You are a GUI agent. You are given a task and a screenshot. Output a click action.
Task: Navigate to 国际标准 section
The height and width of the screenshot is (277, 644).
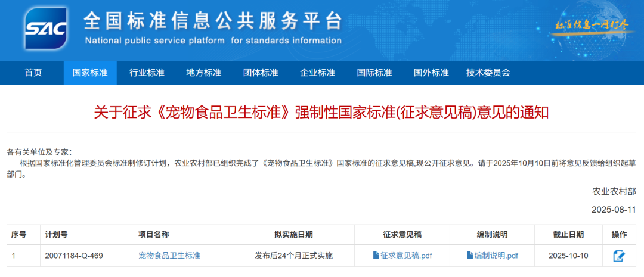pos(374,73)
